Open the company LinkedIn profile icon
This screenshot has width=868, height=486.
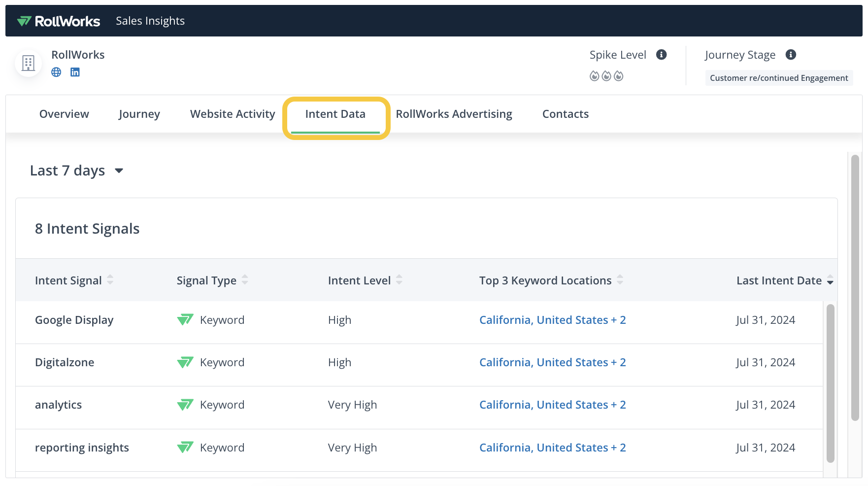click(75, 72)
